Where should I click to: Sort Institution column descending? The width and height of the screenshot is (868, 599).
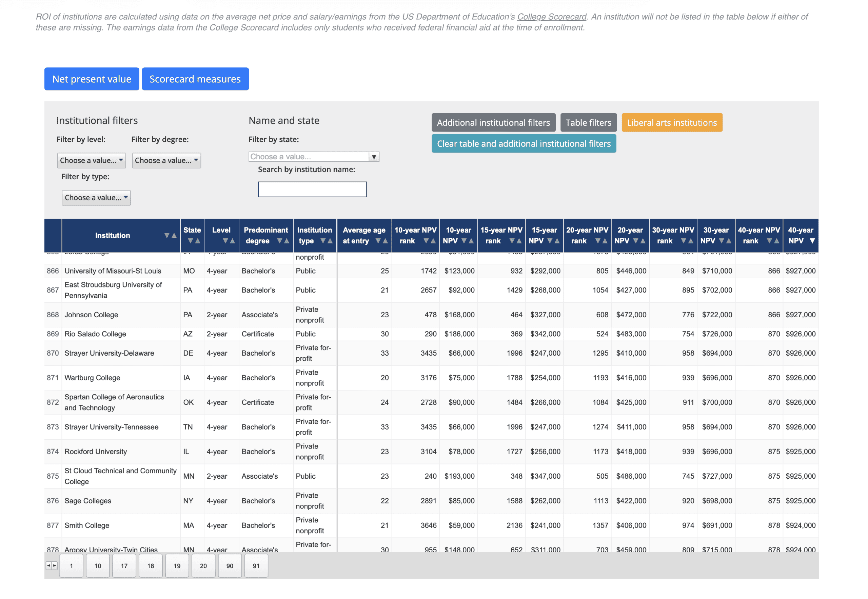click(x=167, y=236)
